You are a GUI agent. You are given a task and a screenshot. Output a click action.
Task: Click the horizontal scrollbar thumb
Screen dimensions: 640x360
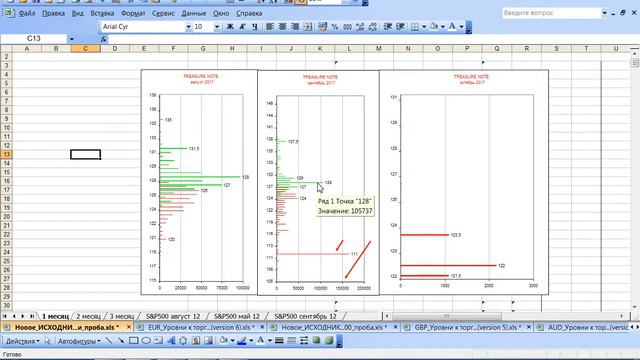[x=446, y=316]
